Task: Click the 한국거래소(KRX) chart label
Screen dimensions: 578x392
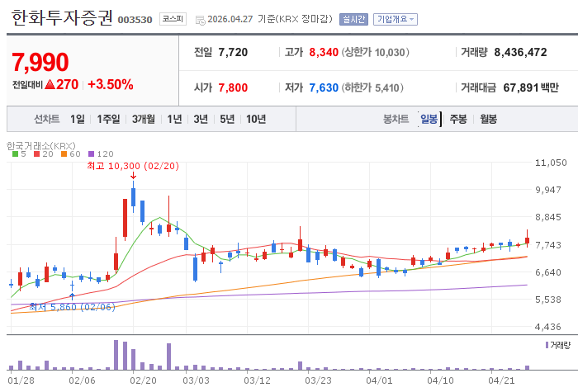Action: [x=41, y=146]
